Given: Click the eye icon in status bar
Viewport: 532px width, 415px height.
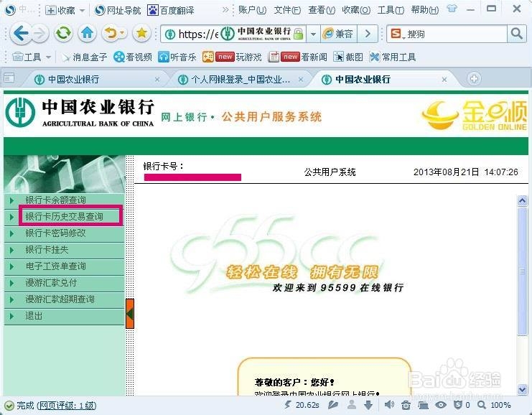Looking at the screenshot, I should [440, 404].
